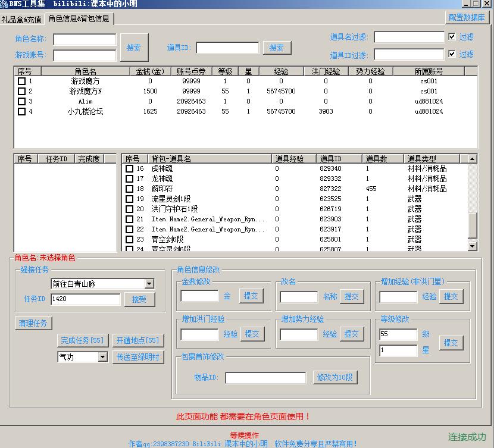Check the box for character 小九楼论坛
Screen dimensions: 494x448
point(21,111)
